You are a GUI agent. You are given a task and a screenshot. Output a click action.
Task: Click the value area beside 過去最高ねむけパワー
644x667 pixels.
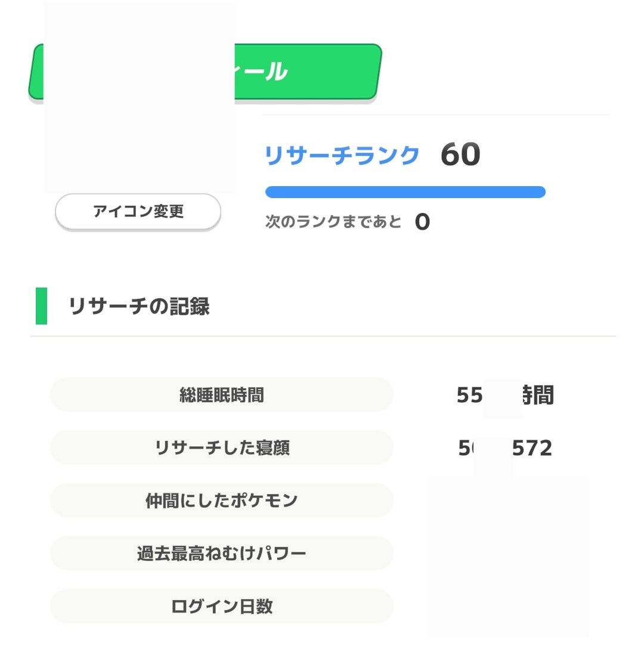click(x=507, y=554)
